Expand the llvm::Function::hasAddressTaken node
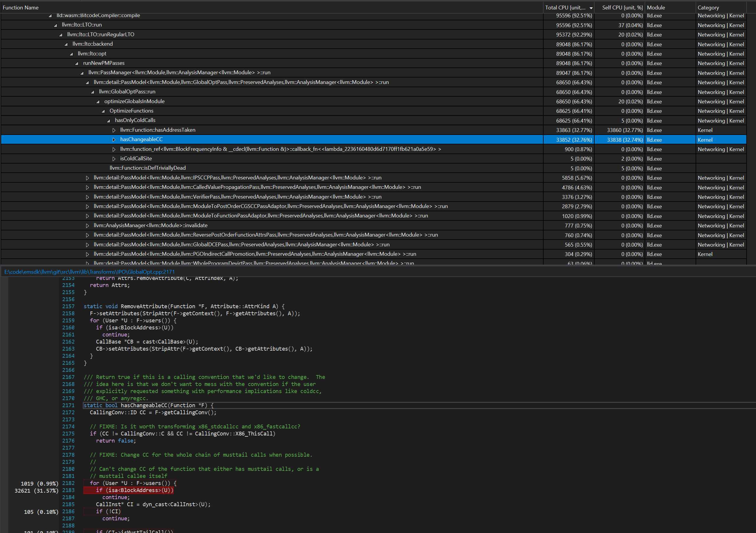The height and width of the screenshot is (533, 756). coord(114,130)
